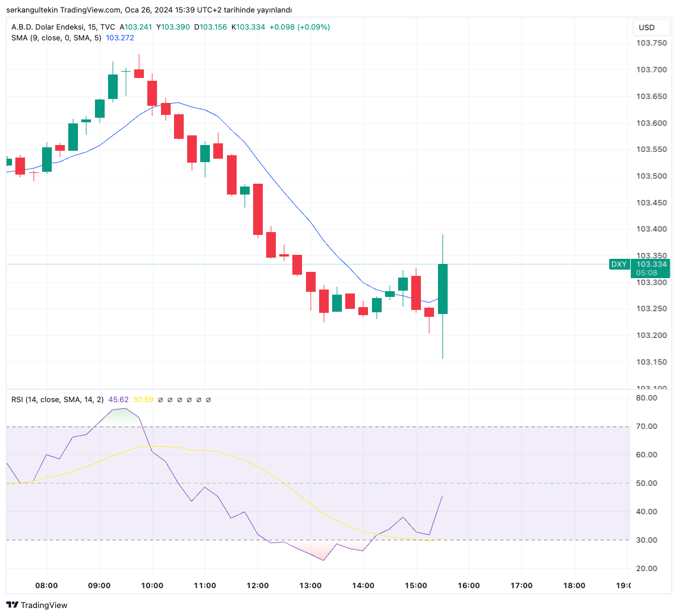Click the purple RSI value 45.62

point(118,400)
